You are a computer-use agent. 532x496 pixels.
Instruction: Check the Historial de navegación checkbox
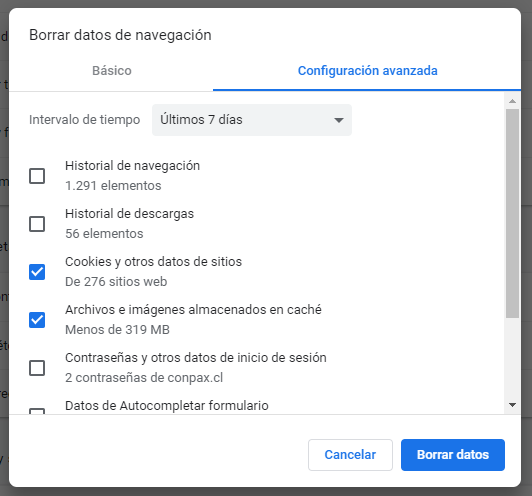pyautogui.click(x=37, y=176)
